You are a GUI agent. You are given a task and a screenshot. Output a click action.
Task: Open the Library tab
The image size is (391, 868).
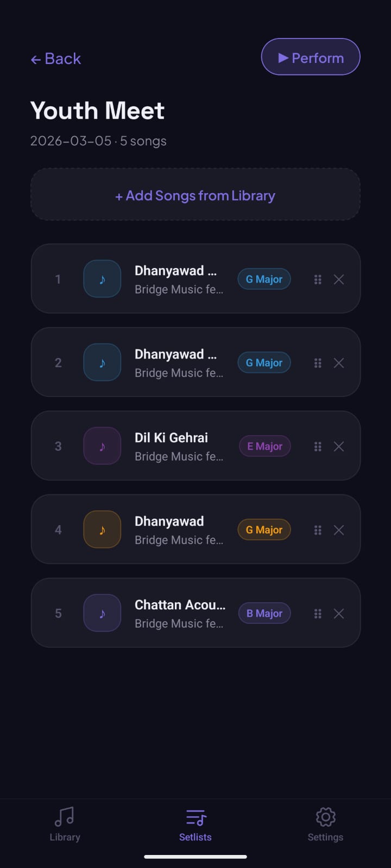(x=65, y=824)
